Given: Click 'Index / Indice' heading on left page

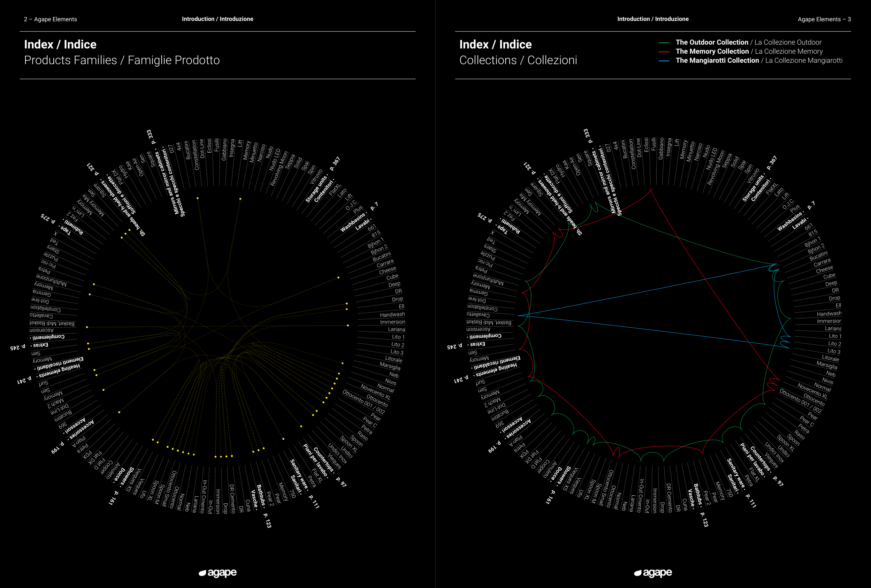Looking at the screenshot, I should (60, 44).
